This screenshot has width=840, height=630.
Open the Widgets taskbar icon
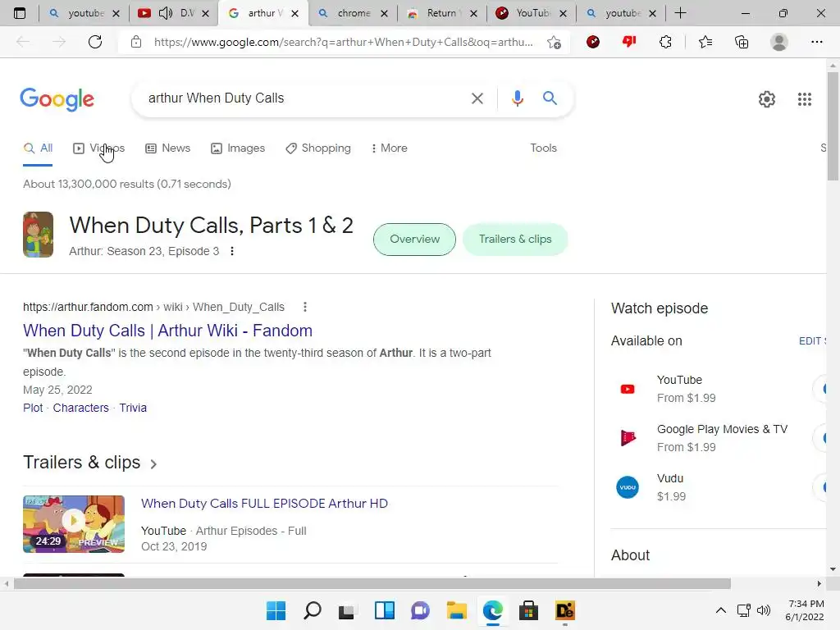[x=385, y=610]
